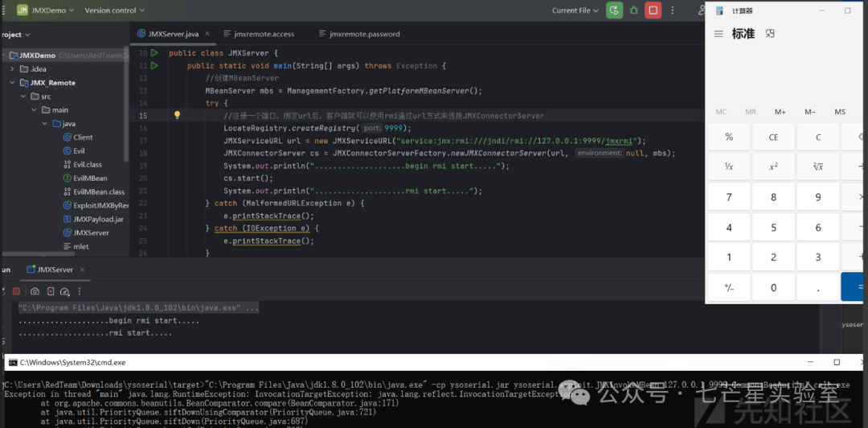
Task: Switch to the jmxremote.password tab
Action: (x=359, y=34)
